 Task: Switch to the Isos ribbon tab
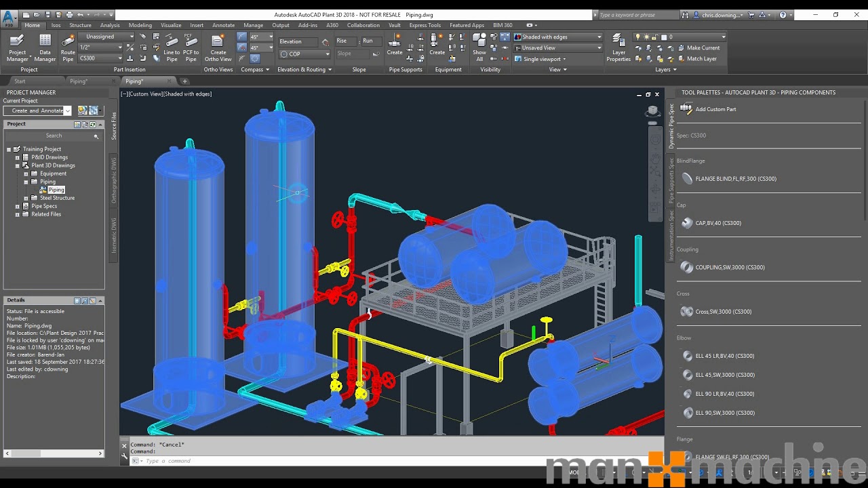point(56,25)
